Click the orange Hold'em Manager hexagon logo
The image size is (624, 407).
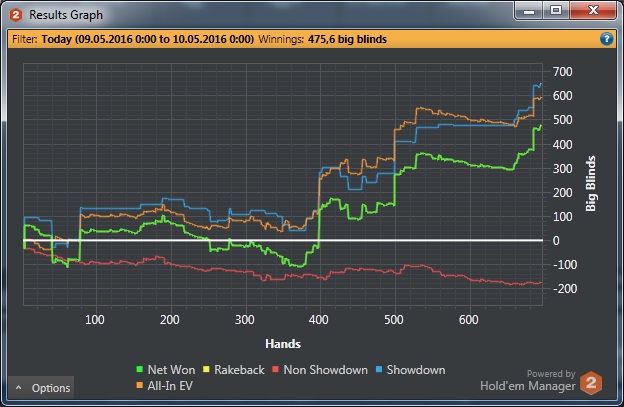pos(591,383)
